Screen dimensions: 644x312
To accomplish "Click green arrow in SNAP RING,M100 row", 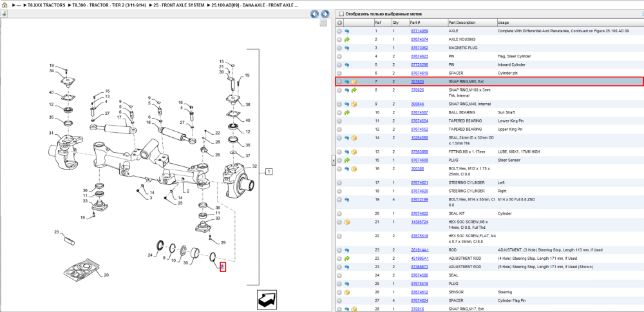I will [354, 90].
